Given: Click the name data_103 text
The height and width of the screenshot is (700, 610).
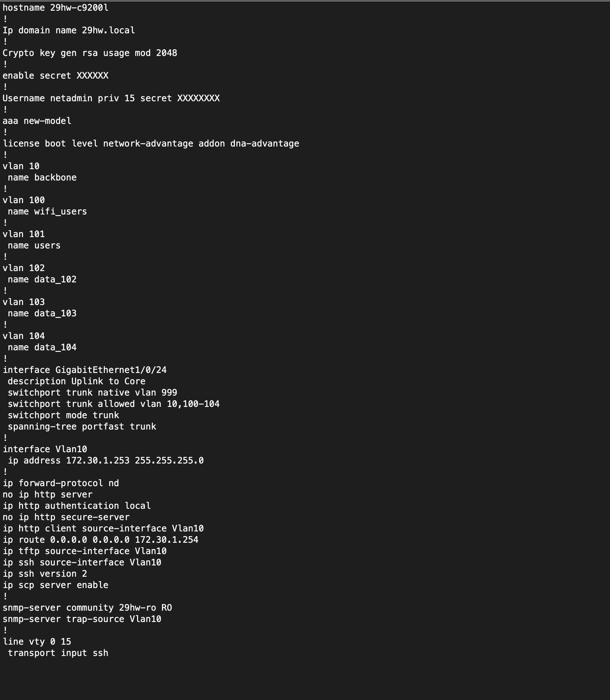Looking at the screenshot, I should coord(42,313).
